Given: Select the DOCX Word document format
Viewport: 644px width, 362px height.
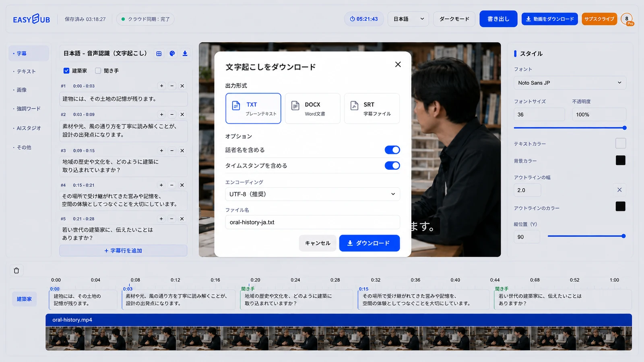Looking at the screenshot, I should tap(313, 109).
